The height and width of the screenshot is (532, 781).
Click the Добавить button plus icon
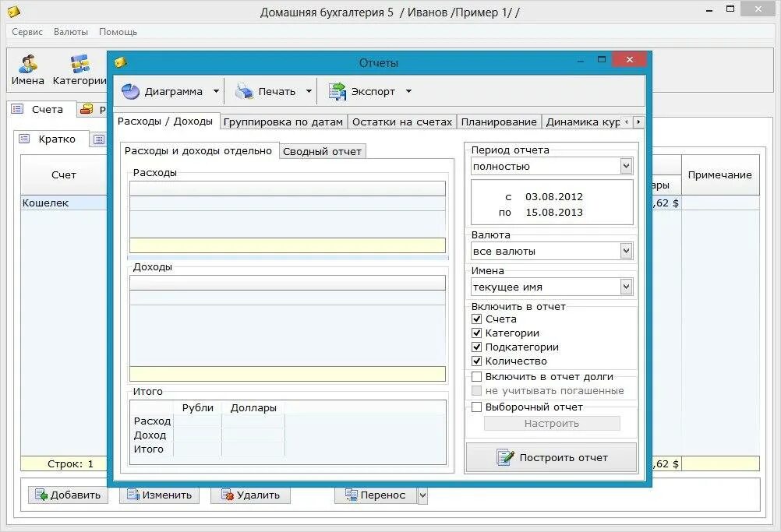(x=41, y=495)
